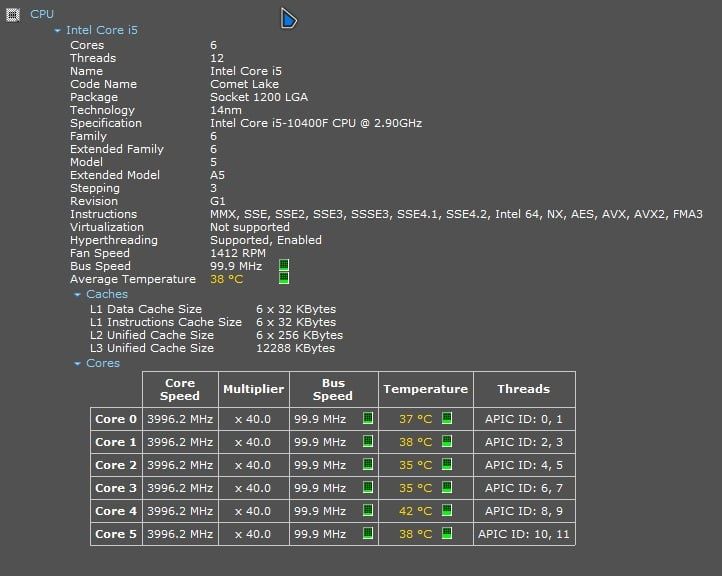Click the Threads column header
The width and height of the screenshot is (722, 576).
click(524, 390)
